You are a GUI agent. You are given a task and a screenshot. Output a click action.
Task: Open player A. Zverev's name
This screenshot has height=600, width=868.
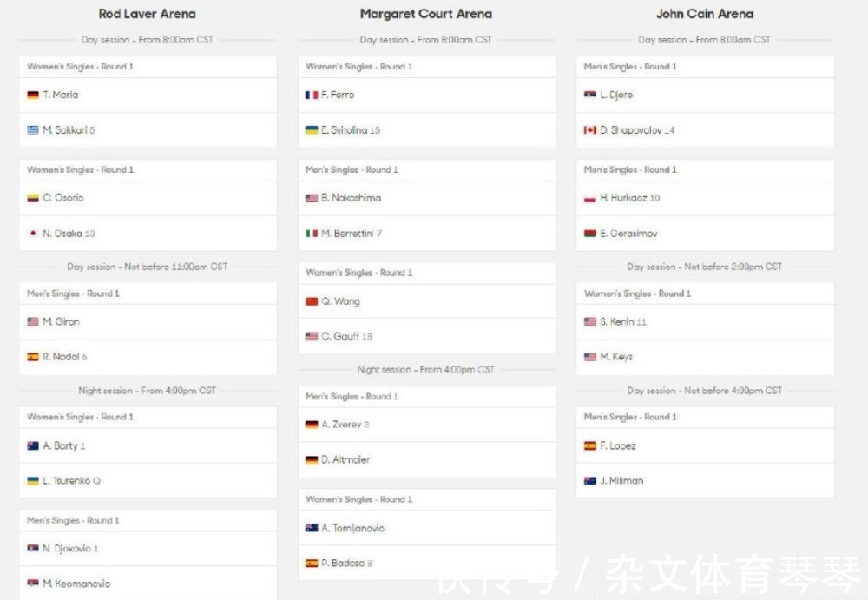341,425
